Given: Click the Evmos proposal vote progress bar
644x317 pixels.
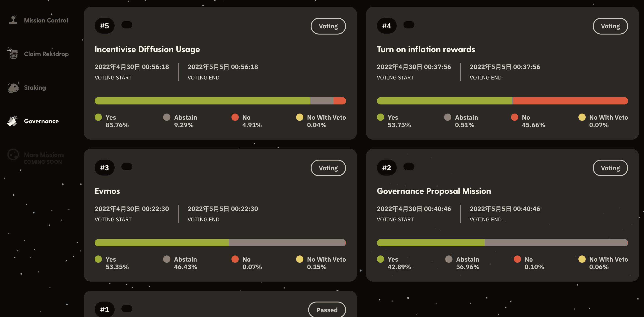Looking at the screenshot, I should pos(220,243).
